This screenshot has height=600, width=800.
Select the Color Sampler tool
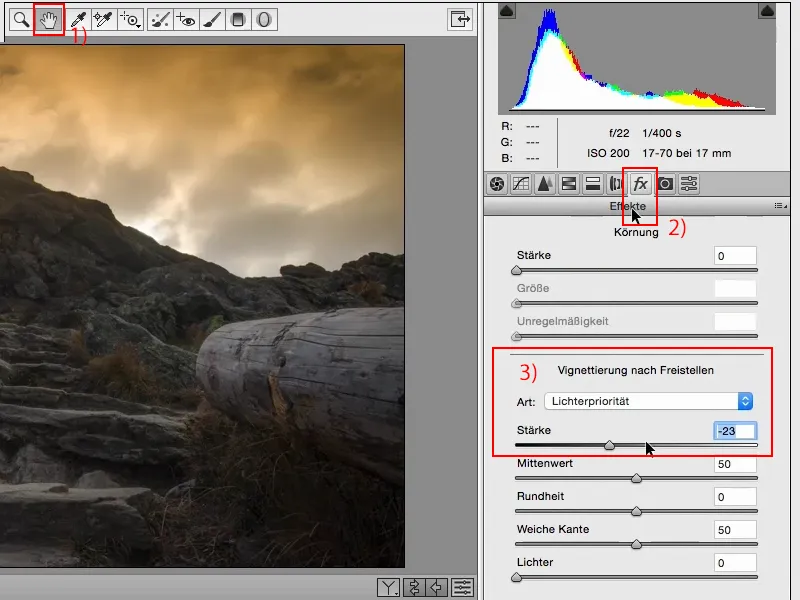[104, 20]
